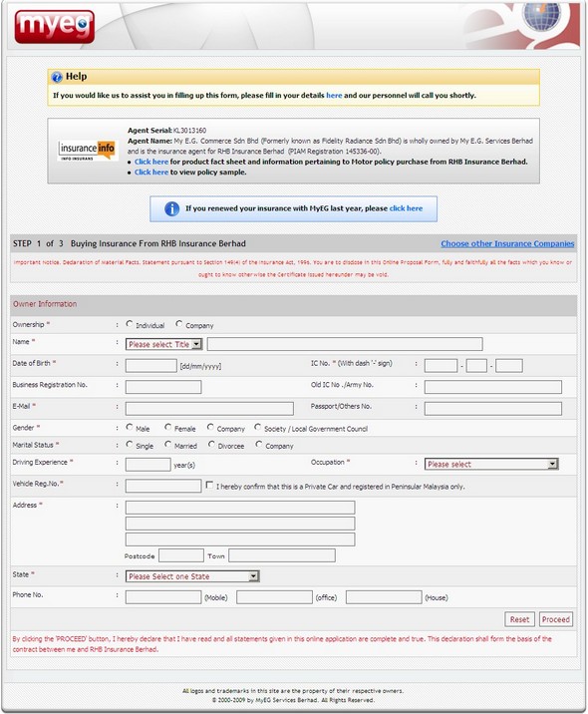Choose other Insurance Companies link

(x=507, y=243)
